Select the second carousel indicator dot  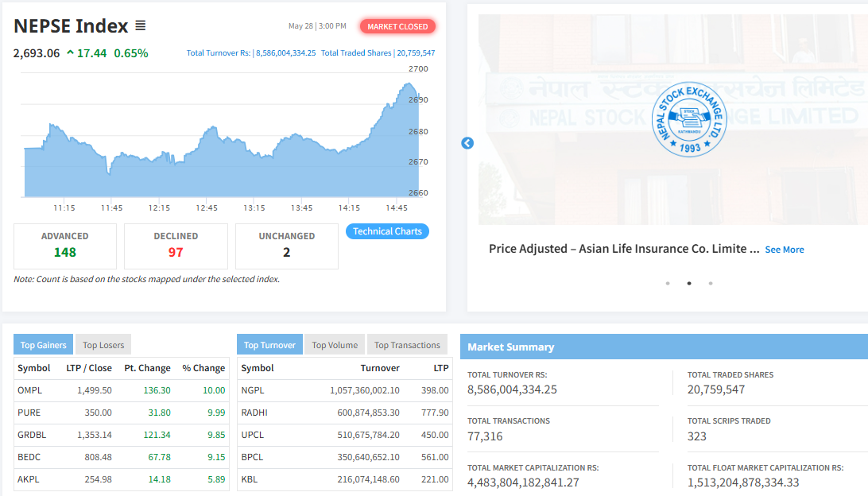coord(688,283)
